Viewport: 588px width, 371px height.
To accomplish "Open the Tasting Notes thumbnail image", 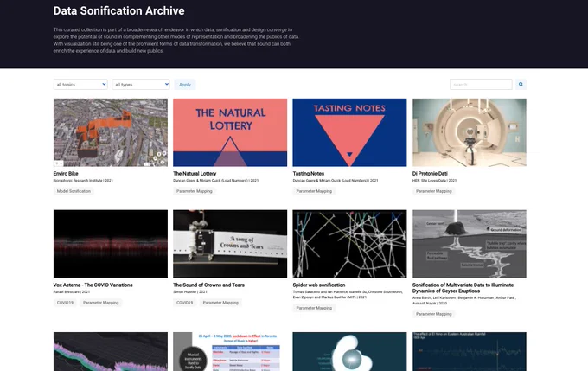I will (349, 132).
